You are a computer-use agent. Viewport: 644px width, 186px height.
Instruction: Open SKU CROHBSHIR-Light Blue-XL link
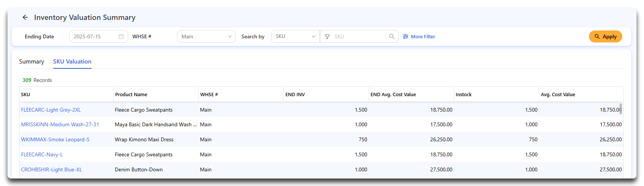[51, 169]
